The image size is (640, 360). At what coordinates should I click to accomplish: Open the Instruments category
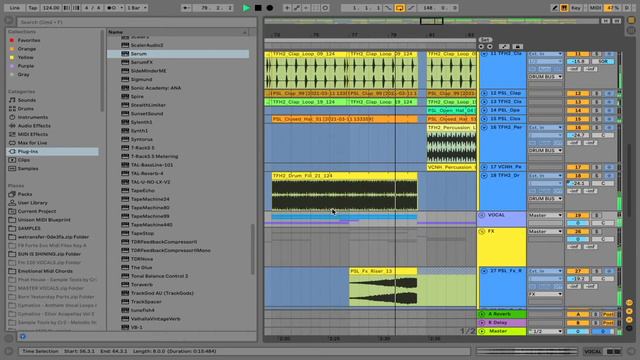click(x=33, y=117)
